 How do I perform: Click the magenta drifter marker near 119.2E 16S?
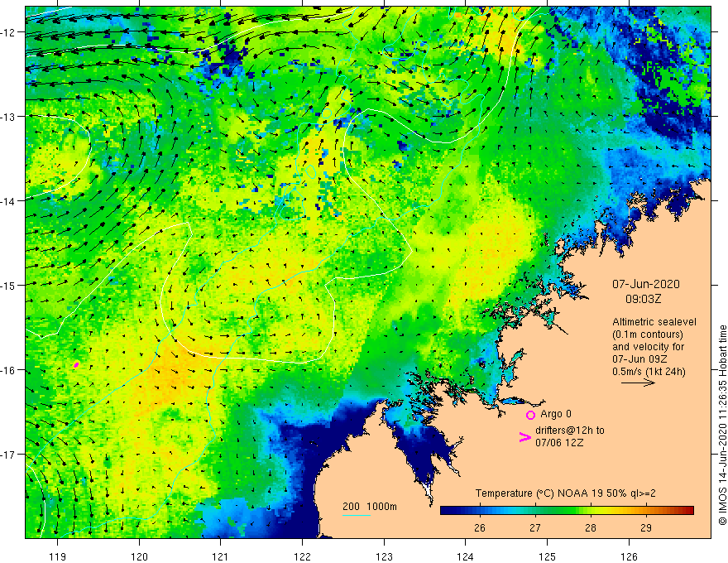click(77, 364)
